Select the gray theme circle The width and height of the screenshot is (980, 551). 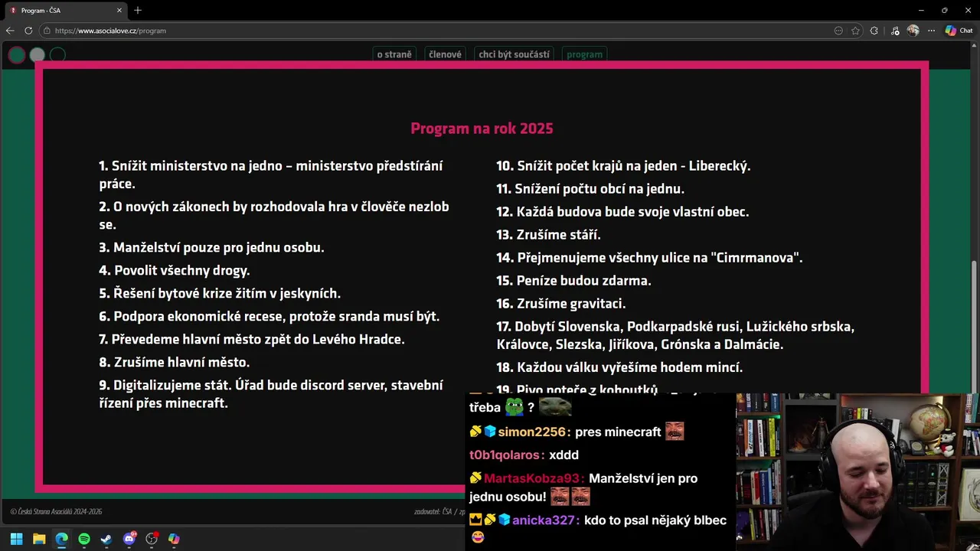pos(37,55)
